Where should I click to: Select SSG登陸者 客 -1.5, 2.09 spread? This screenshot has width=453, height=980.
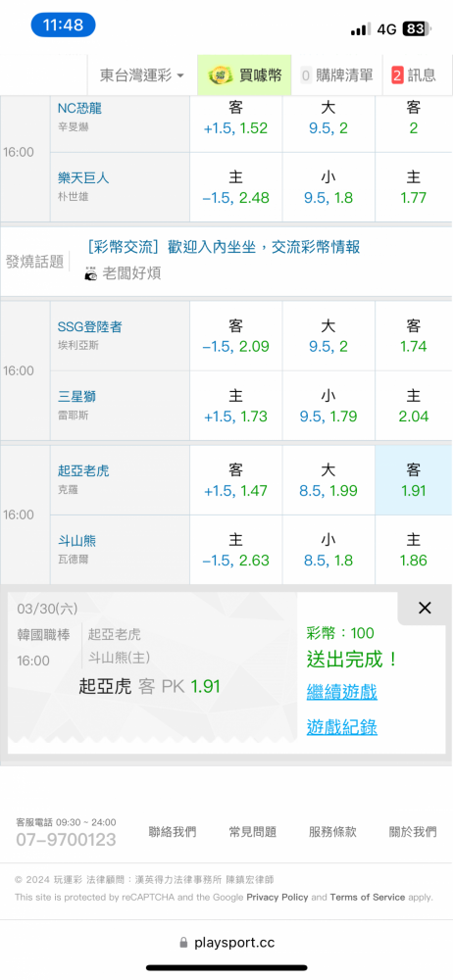(x=236, y=336)
